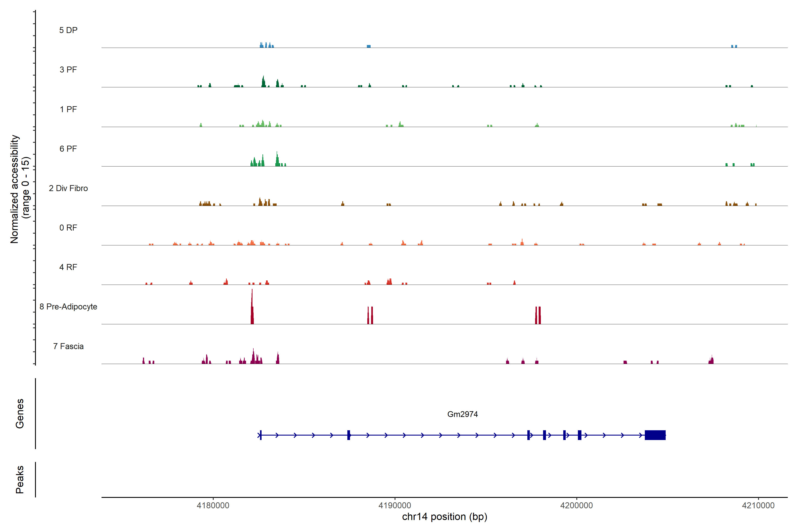
Task: Click the 7 Fascia track label
Action: [x=68, y=346]
